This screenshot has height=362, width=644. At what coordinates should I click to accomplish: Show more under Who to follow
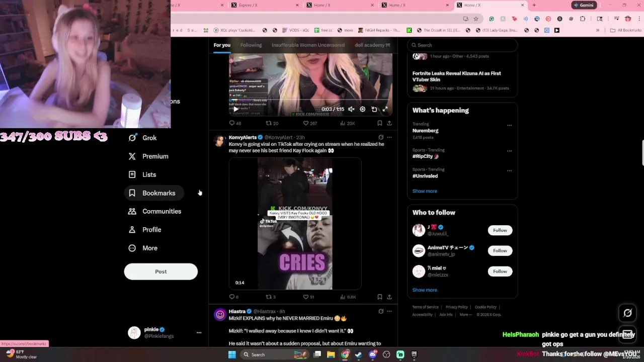(425, 290)
